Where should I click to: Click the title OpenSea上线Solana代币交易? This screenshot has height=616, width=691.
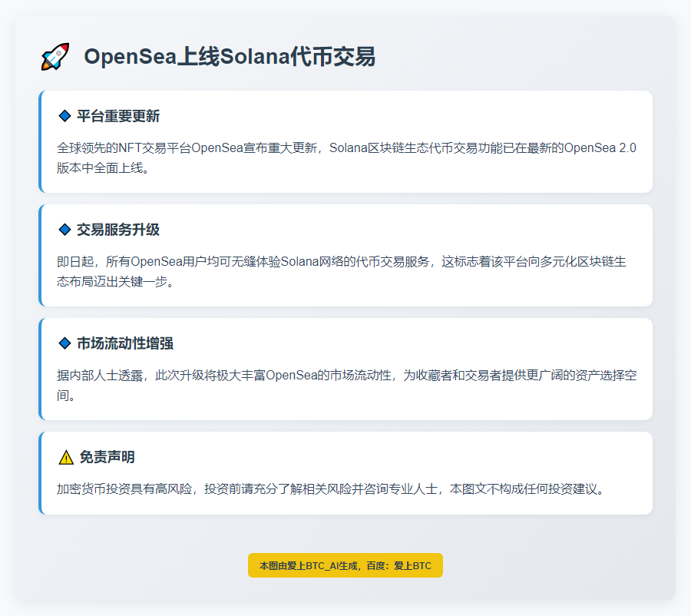pos(230,57)
